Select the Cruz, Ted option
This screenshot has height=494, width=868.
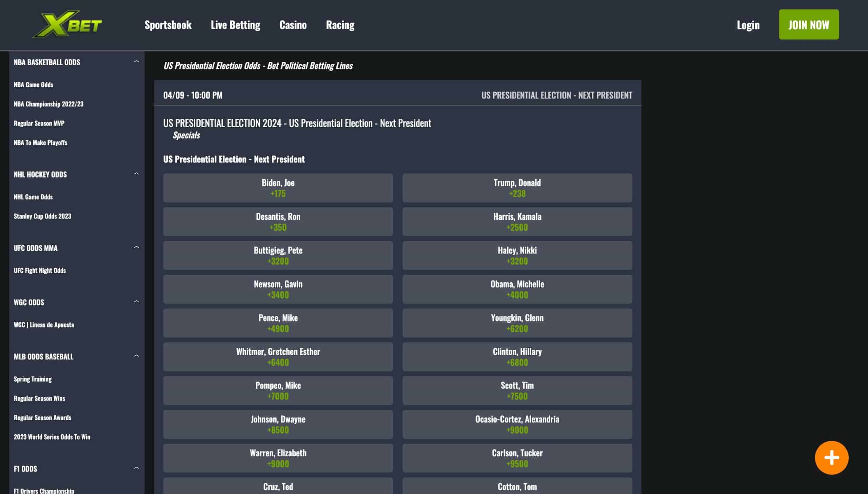278,486
